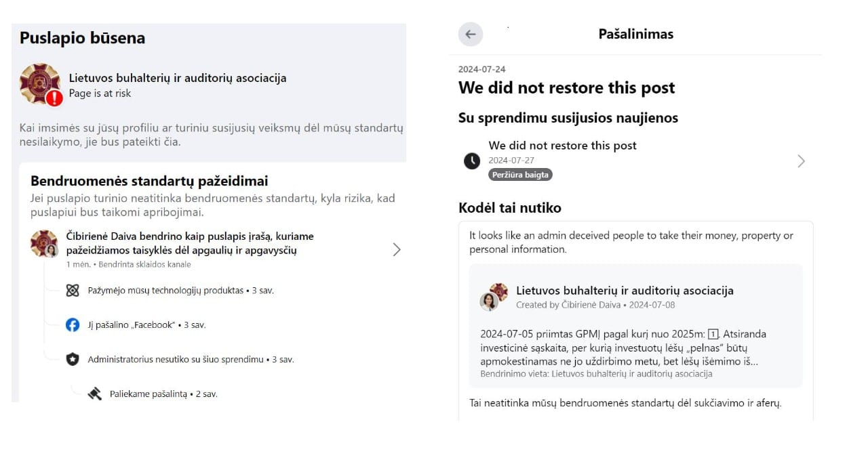Click the technology products atom icon
Image resolution: width=868 pixels, height=460 pixels.
click(73, 291)
